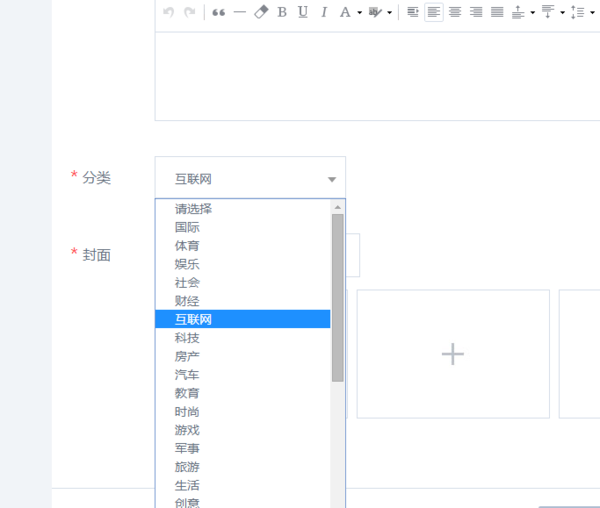
Task: Toggle italic formatting
Action: (x=324, y=12)
